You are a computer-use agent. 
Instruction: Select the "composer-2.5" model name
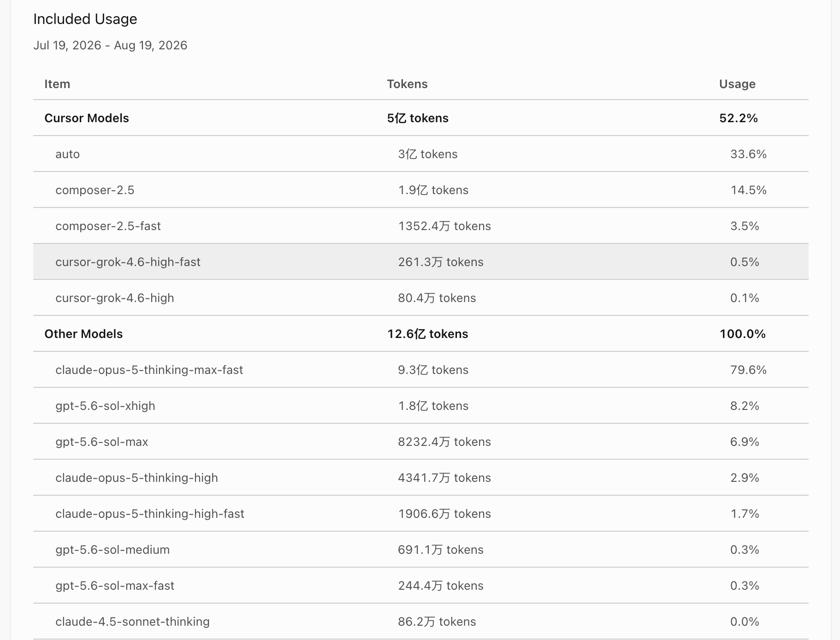tap(95, 190)
